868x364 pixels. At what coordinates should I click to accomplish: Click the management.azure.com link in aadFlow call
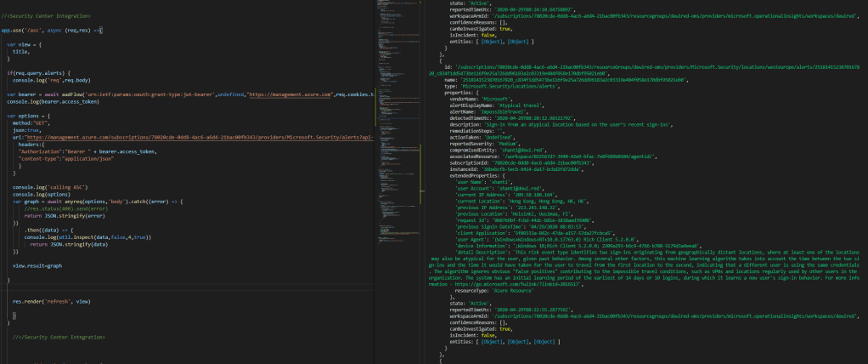pyautogui.click(x=288, y=94)
